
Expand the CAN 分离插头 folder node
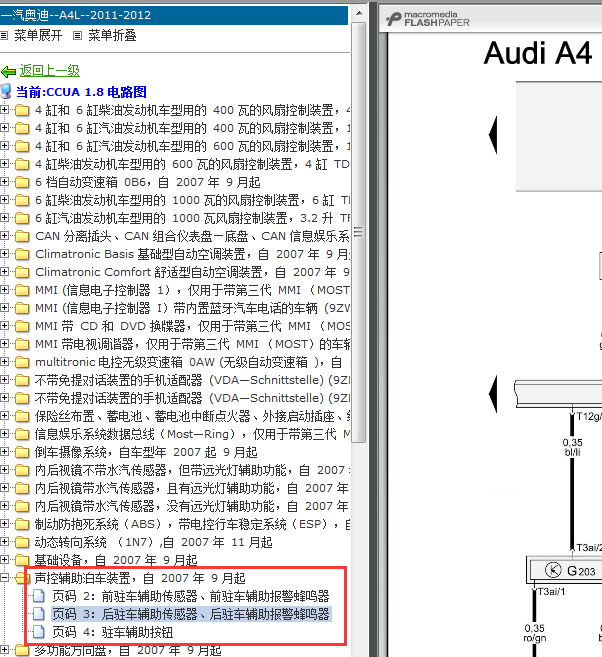[4, 236]
